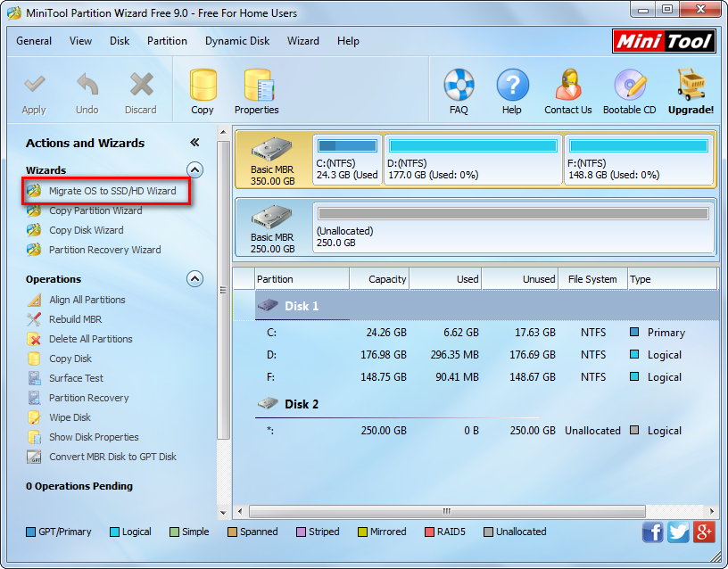Collapse the Operations section
Image resolution: width=728 pixels, height=569 pixels.
tap(194, 279)
